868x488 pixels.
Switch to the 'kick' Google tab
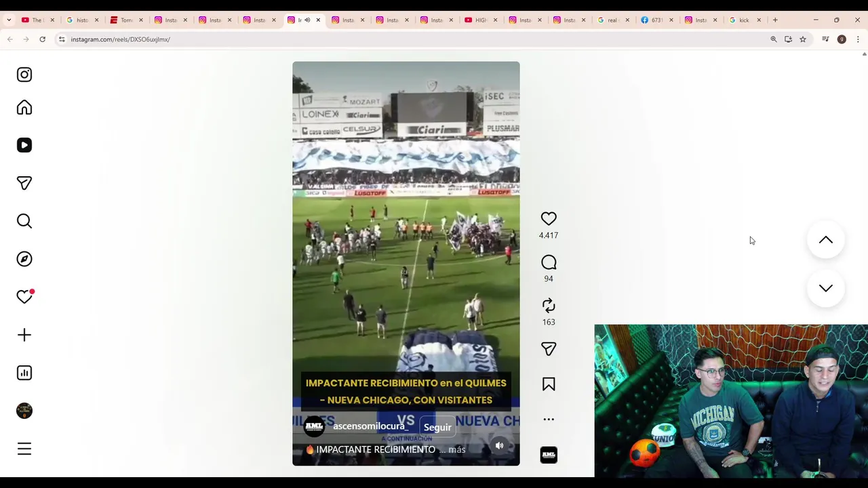point(745,20)
